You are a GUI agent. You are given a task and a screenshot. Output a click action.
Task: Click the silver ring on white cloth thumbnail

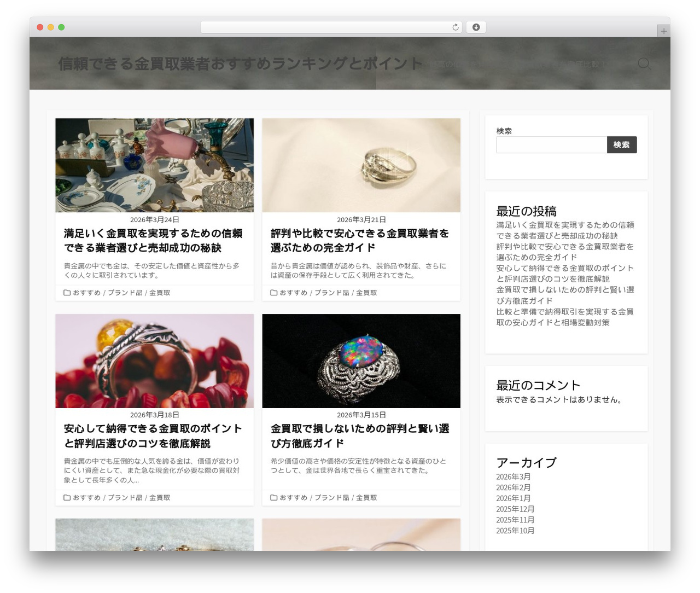pos(361,165)
